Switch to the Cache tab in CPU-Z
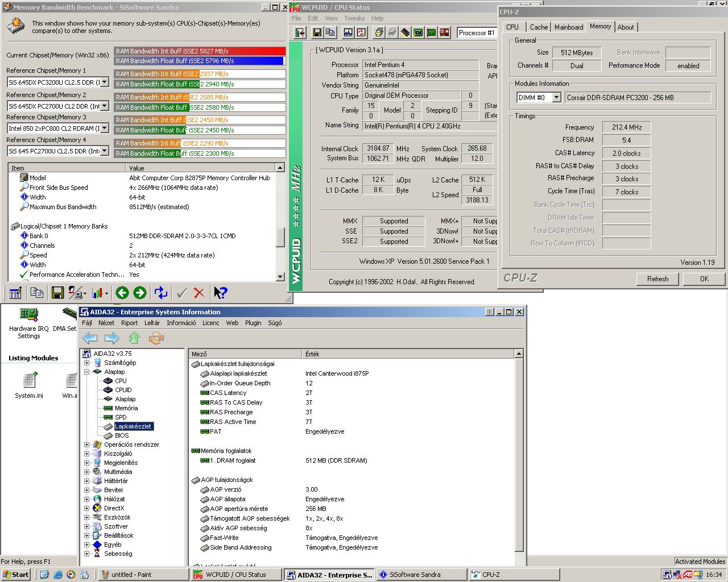This screenshot has width=728, height=582. (539, 27)
